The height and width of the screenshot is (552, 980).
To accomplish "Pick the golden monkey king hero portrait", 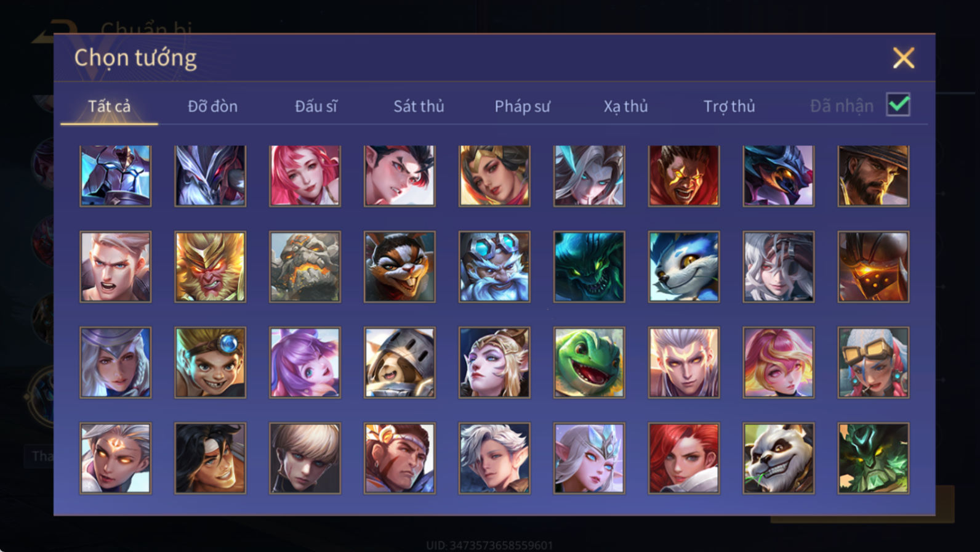I will [x=210, y=267].
